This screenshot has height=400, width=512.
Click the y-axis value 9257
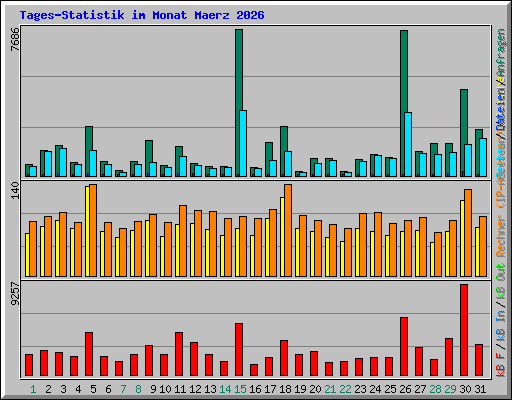(15, 294)
